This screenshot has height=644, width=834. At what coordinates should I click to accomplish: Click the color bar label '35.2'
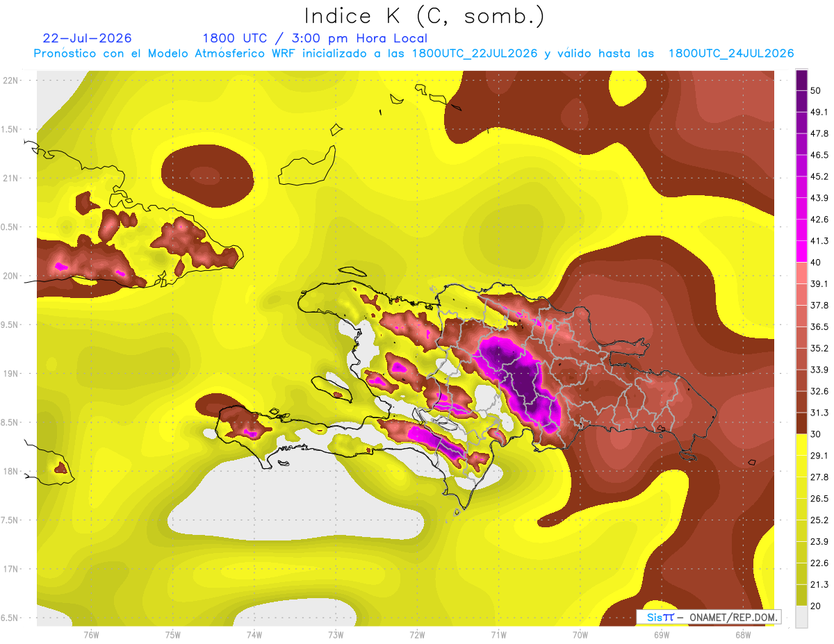coord(819,348)
